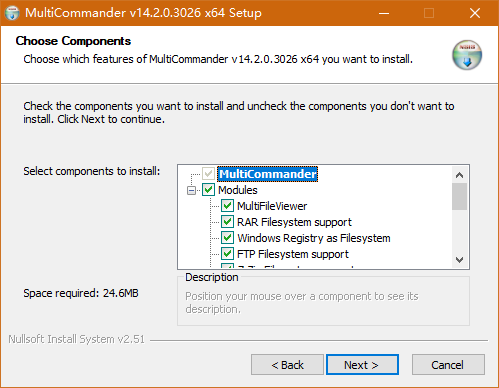Viewport: 499px width, 388px height.
Task: Click the NSIS installer logo icon
Action: click(467, 55)
